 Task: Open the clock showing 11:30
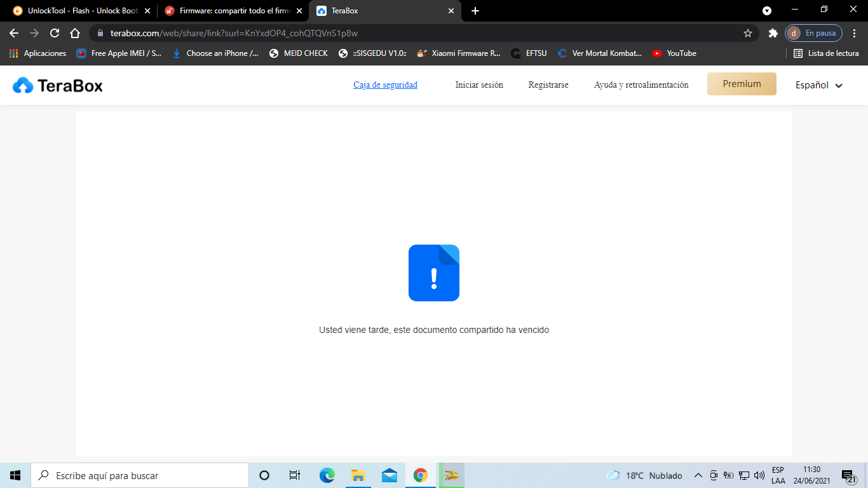click(x=811, y=475)
